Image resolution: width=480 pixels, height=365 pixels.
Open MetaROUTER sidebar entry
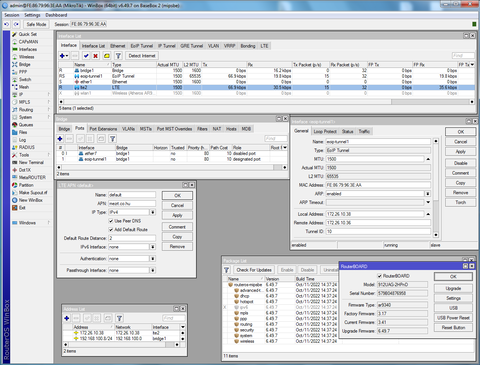click(32, 177)
